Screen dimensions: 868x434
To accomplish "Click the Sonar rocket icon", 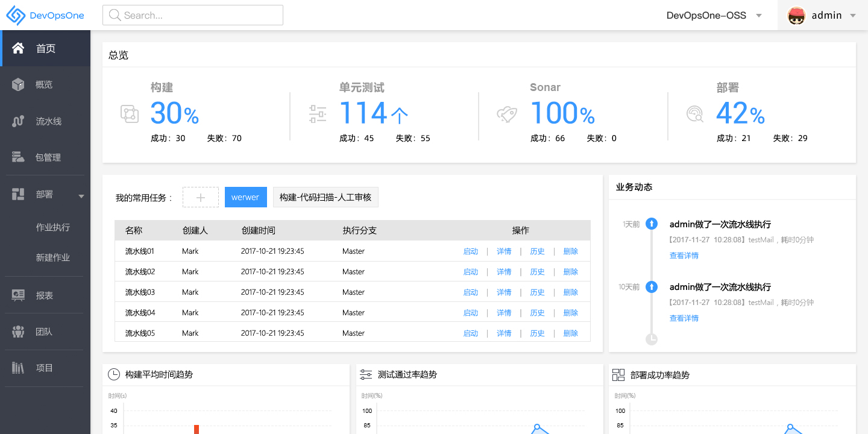I will pos(507,113).
